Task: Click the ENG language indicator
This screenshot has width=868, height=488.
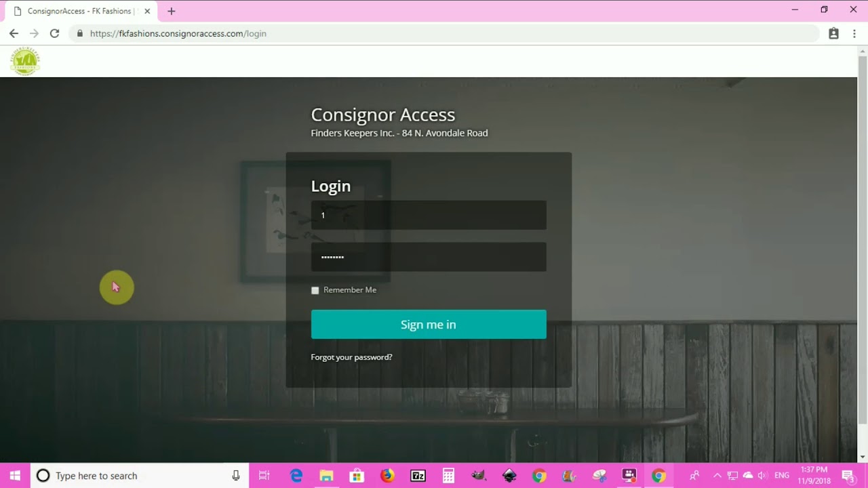Action: pyautogui.click(x=782, y=476)
